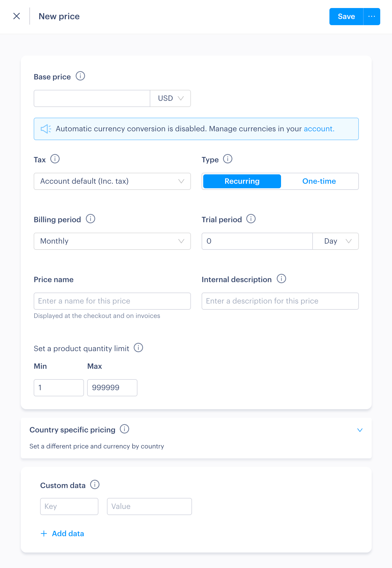Open the Tax Account default dropdown
This screenshot has width=392, height=568.
click(112, 181)
